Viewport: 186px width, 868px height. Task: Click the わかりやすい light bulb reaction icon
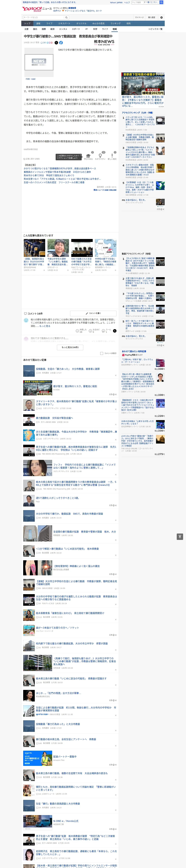100,156
